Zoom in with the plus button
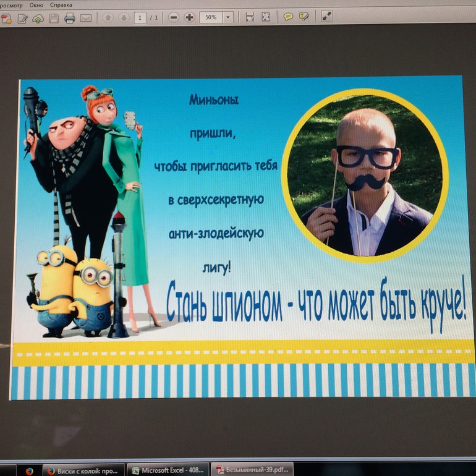The image size is (476, 476). tap(189, 17)
